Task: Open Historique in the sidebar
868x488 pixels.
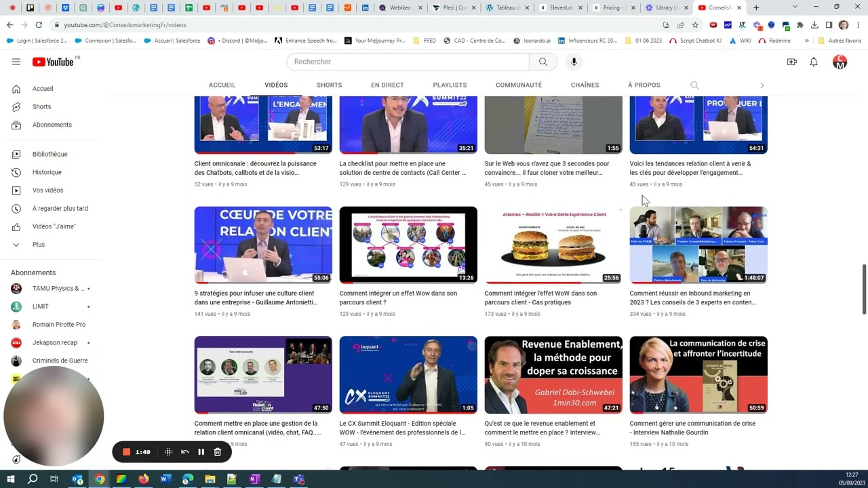Action: pyautogui.click(x=47, y=172)
